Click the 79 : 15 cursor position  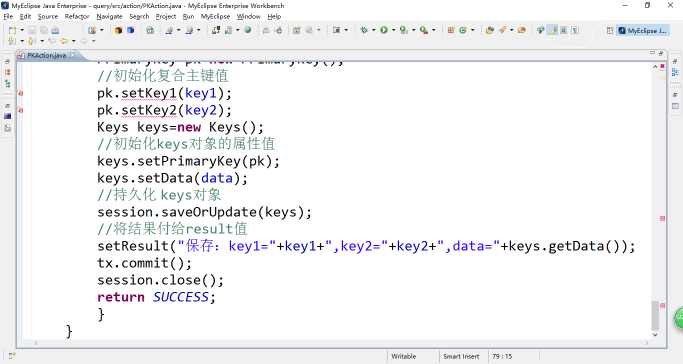502,356
